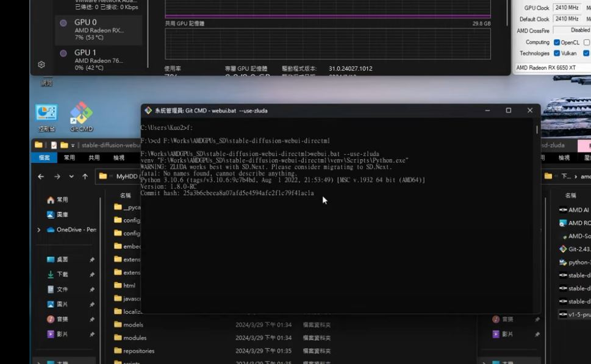Image resolution: width=591 pixels, height=364 pixels.
Task: Open 音樂 in the right Explorer sidebar
Action: [x=503, y=319]
